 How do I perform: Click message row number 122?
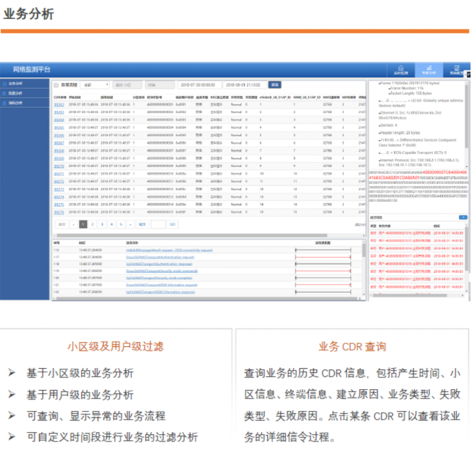tap(56, 292)
